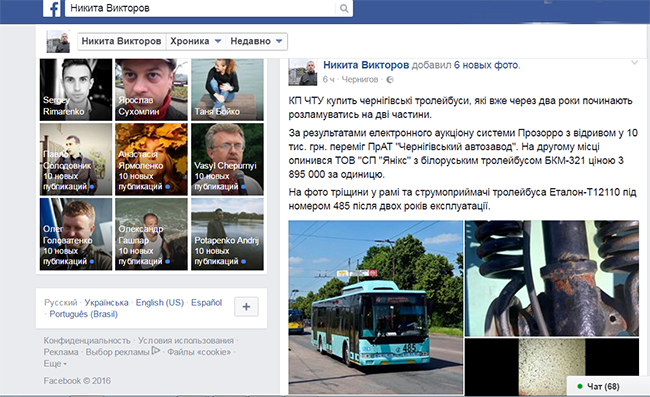Open the post author avatar thumbnail
650x397 pixels.
tap(303, 72)
